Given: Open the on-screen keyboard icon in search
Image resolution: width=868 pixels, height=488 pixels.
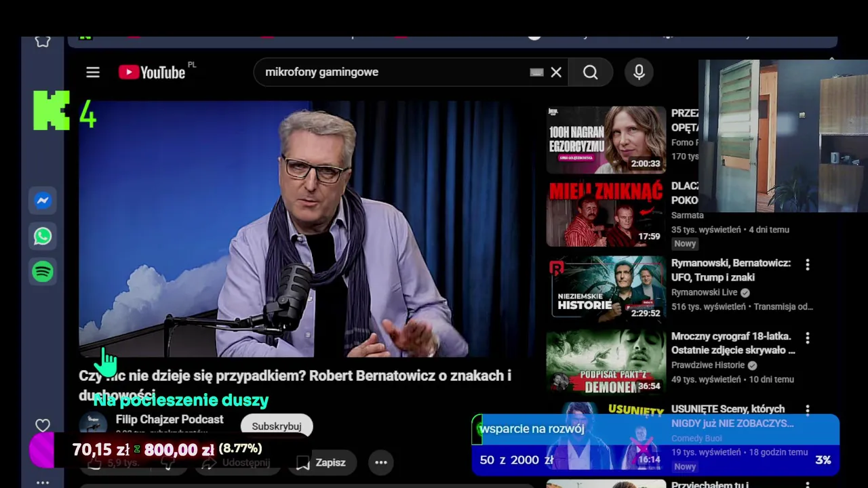Looking at the screenshot, I should (536, 73).
